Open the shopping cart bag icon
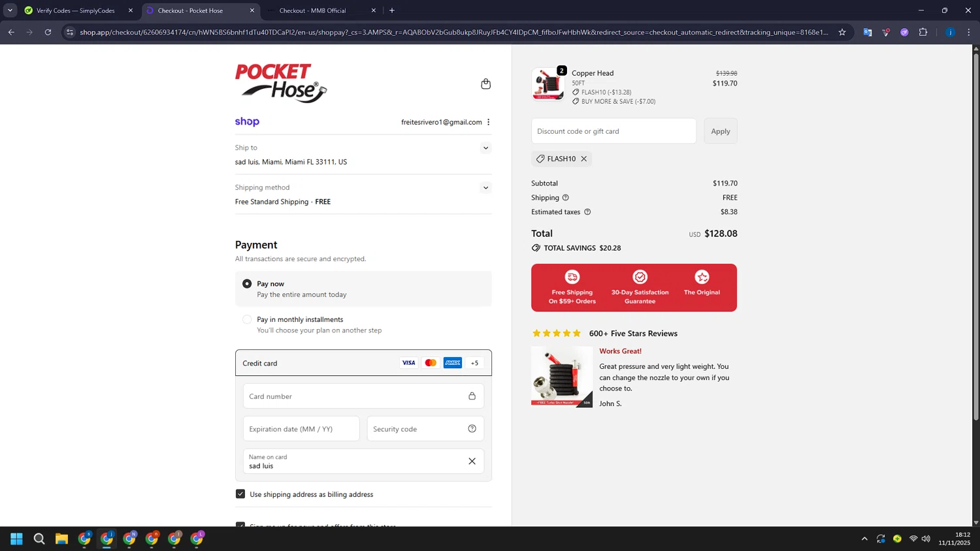 (x=485, y=84)
